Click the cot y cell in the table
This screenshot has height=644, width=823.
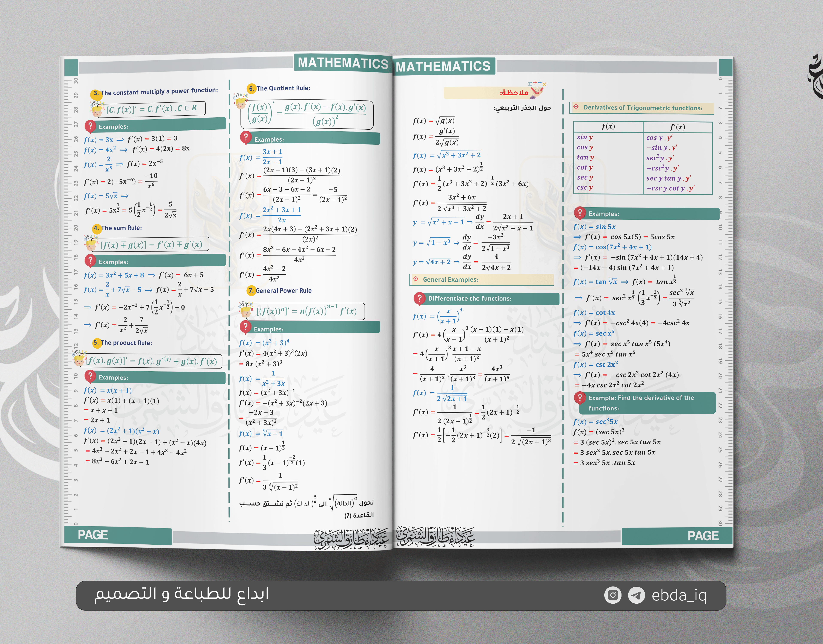[x=584, y=167]
